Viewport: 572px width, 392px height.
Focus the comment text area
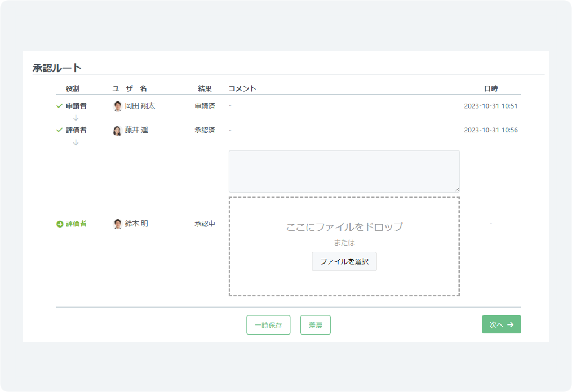click(x=344, y=171)
